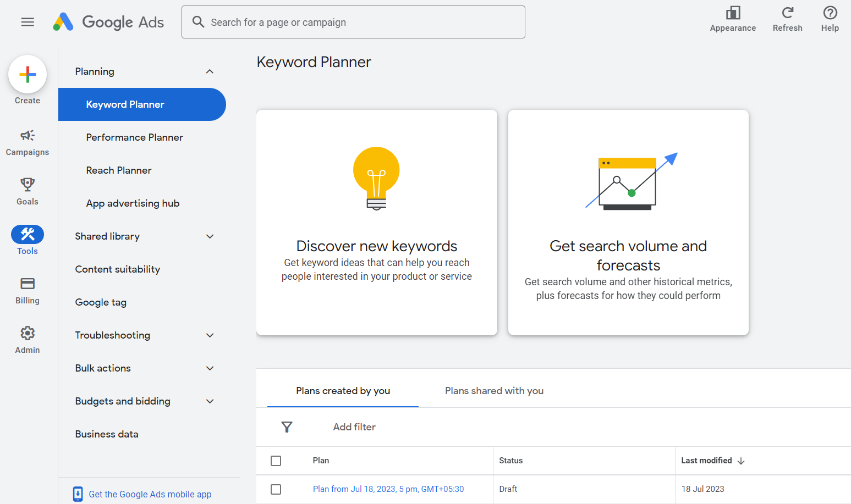The height and width of the screenshot is (504, 851).
Task: Collapse the Planning section
Action: point(210,71)
